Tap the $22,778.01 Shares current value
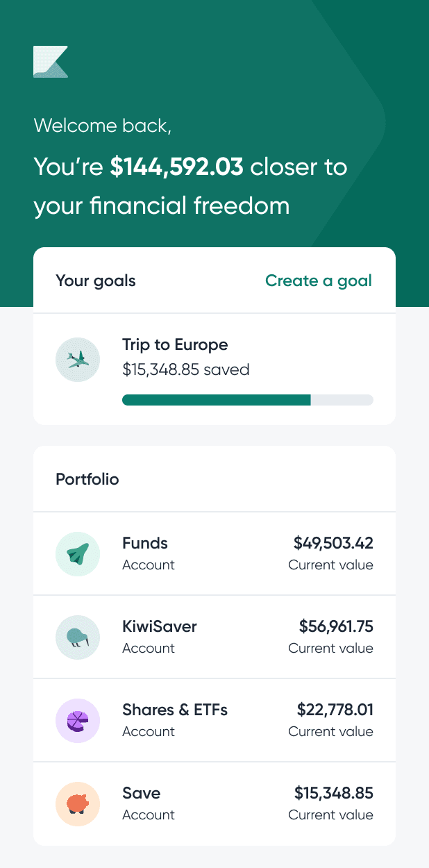Screen dimensions: 429x868 (335, 710)
